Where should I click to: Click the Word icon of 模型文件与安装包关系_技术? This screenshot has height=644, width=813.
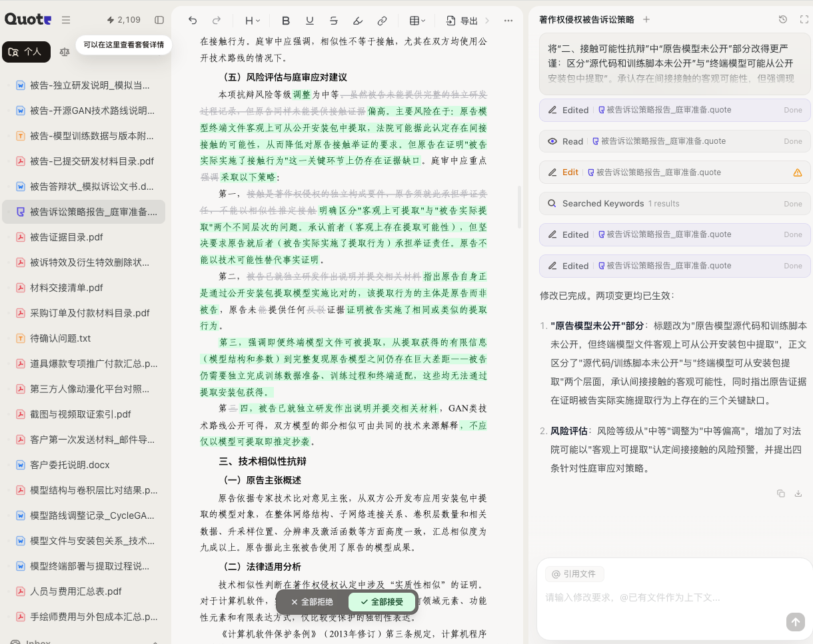click(x=21, y=541)
